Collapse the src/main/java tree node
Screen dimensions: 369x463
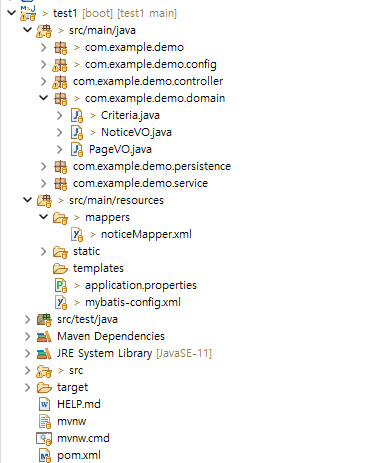tap(27, 30)
